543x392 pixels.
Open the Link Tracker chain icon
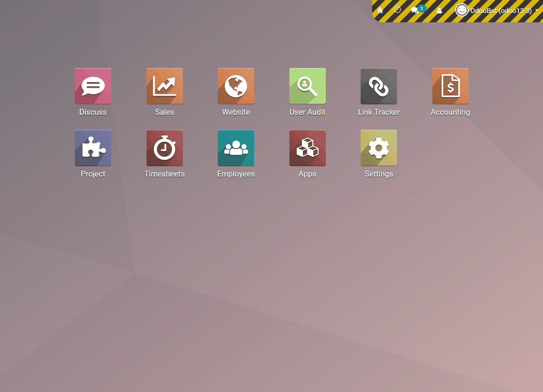pyautogui.click(x=379, y=86)
